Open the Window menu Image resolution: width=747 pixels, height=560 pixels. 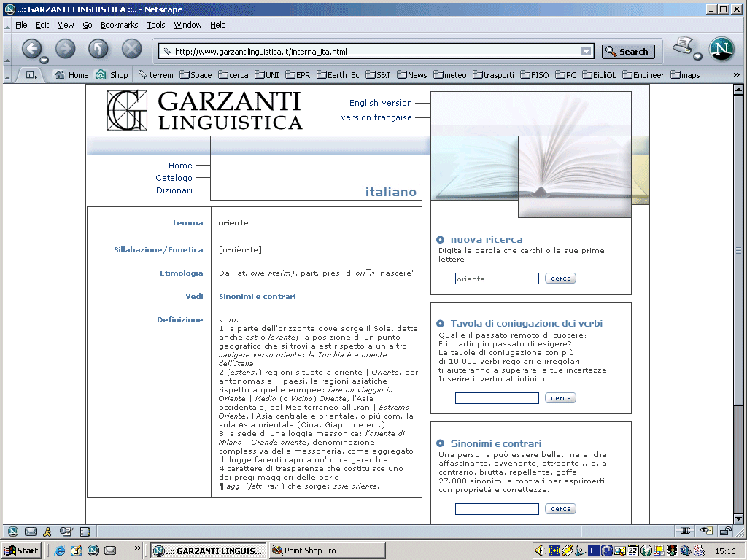[187, 25]
